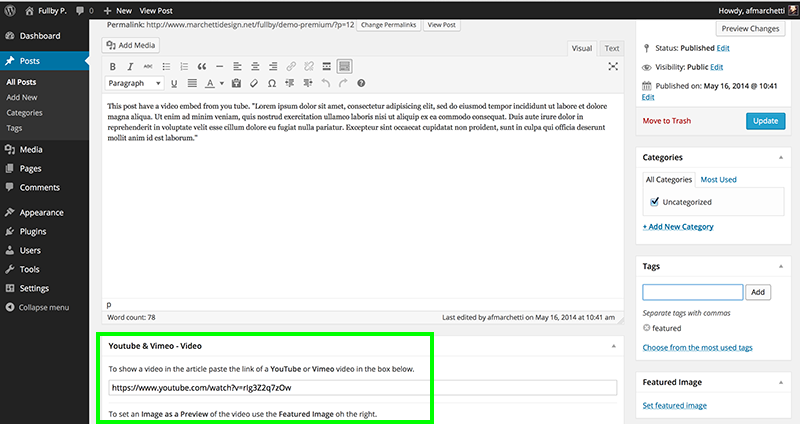Click the YouTube video URL input field
Screen dimensions: 800x424
(x=363, y=388)
